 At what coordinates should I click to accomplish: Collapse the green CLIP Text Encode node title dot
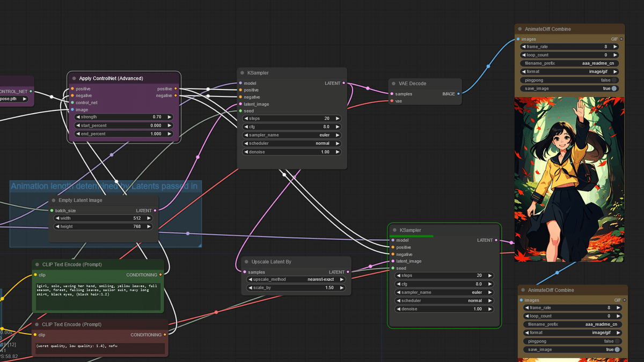(x=37, y=264)
